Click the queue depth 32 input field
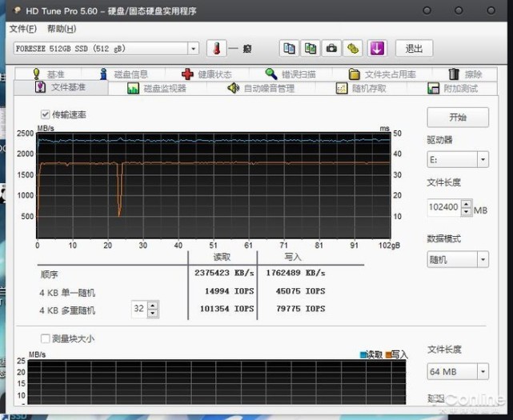 [x=139, y=309]
